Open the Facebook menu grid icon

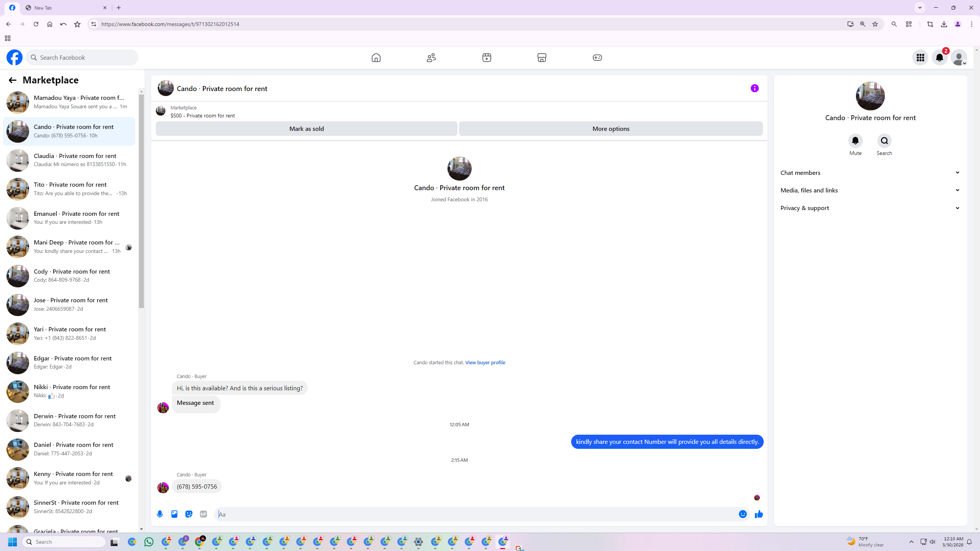pos(920,57)
